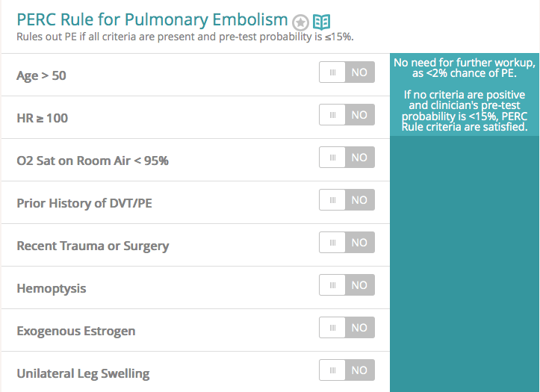This screenshot has width=540, height=392.
Task: Toggle the HR ≥ 100 switch
Action: [347, 115]
